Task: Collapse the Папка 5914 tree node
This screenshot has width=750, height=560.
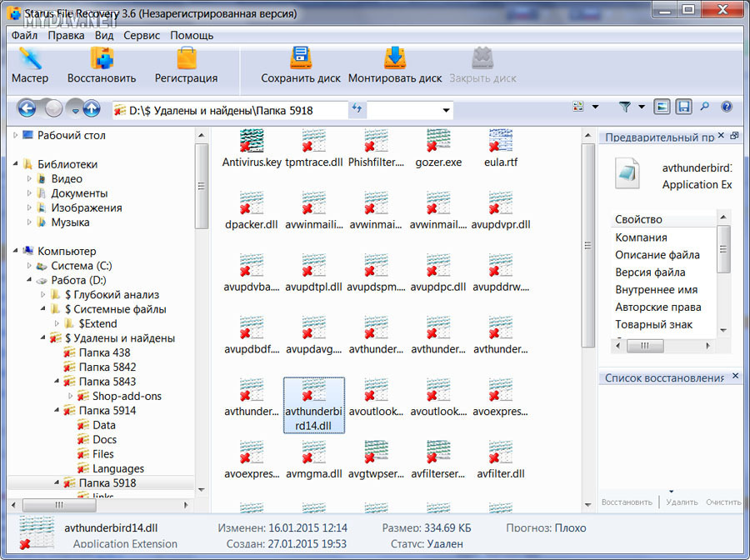Action: point(56,411)
